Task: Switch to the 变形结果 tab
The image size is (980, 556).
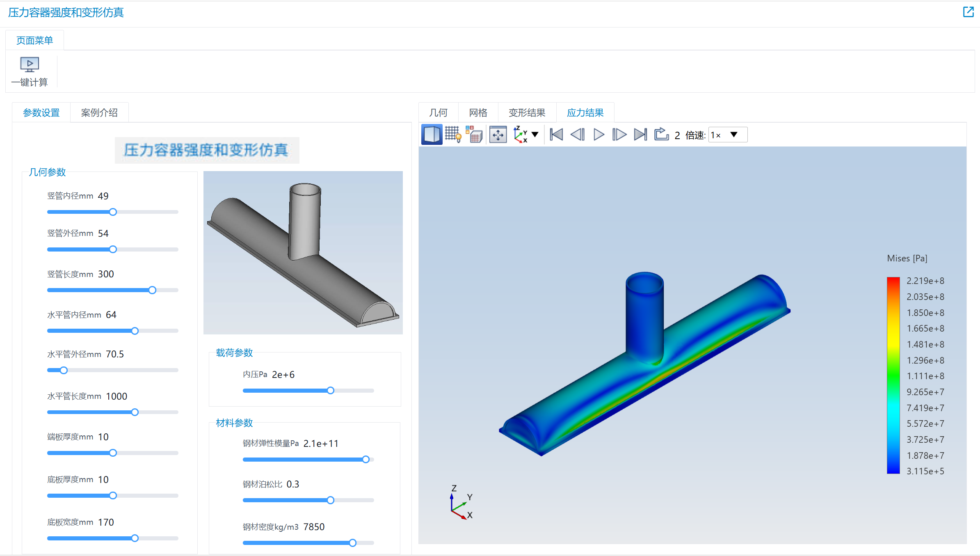Action: click(x=527, y=112)
